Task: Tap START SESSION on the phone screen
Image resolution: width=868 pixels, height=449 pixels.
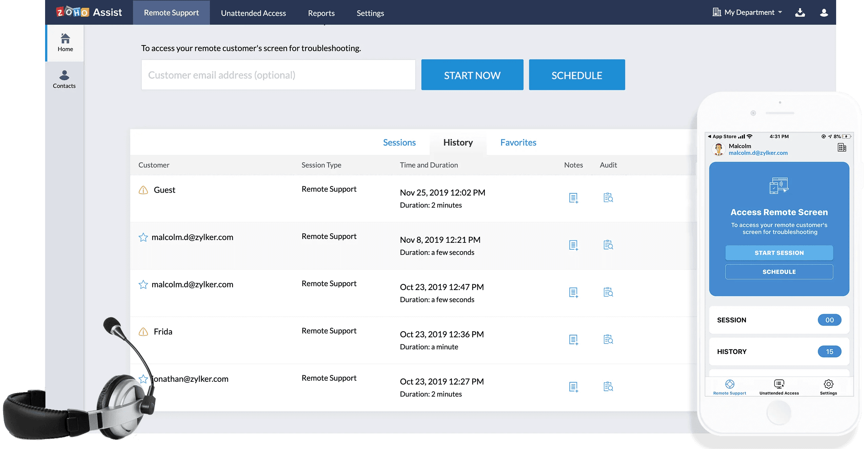Action: tap(779, 253)
